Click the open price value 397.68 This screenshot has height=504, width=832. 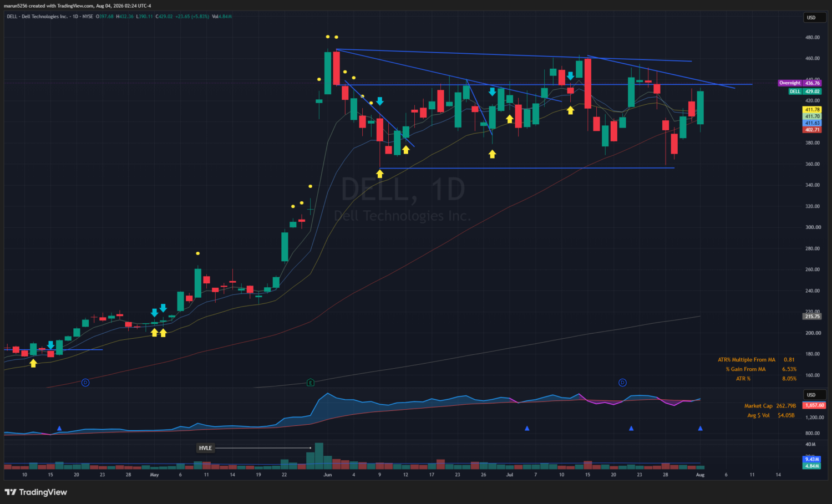106,17
